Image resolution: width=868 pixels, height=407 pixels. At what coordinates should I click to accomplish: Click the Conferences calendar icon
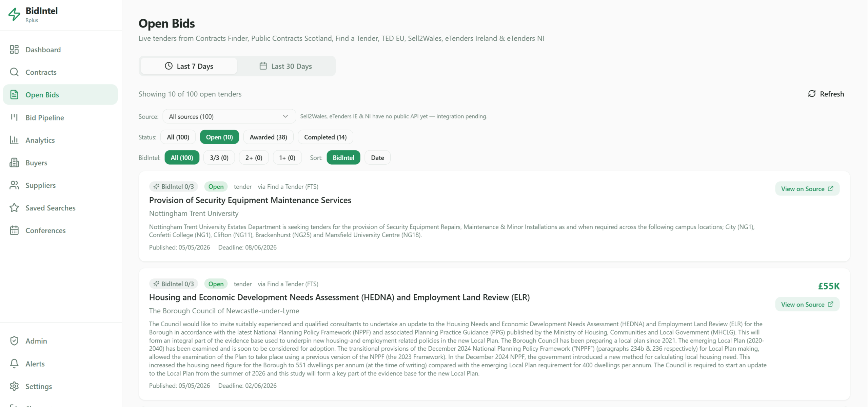(x=14, y=230)
